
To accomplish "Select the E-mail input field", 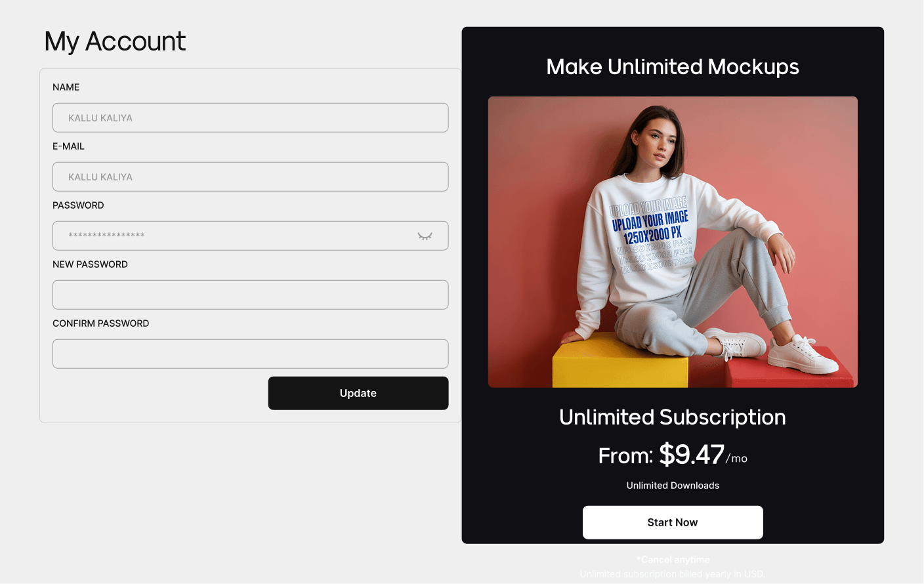I will point(251,177).
